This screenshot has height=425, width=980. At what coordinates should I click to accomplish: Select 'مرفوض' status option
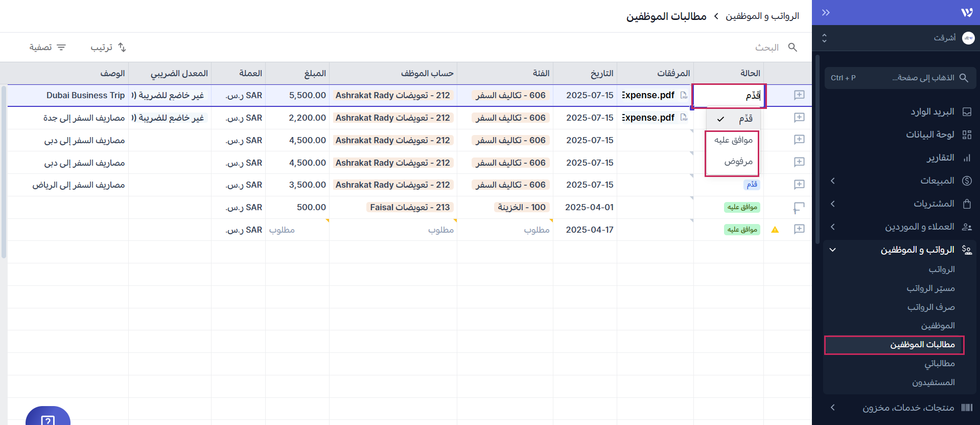coord(738,162)
